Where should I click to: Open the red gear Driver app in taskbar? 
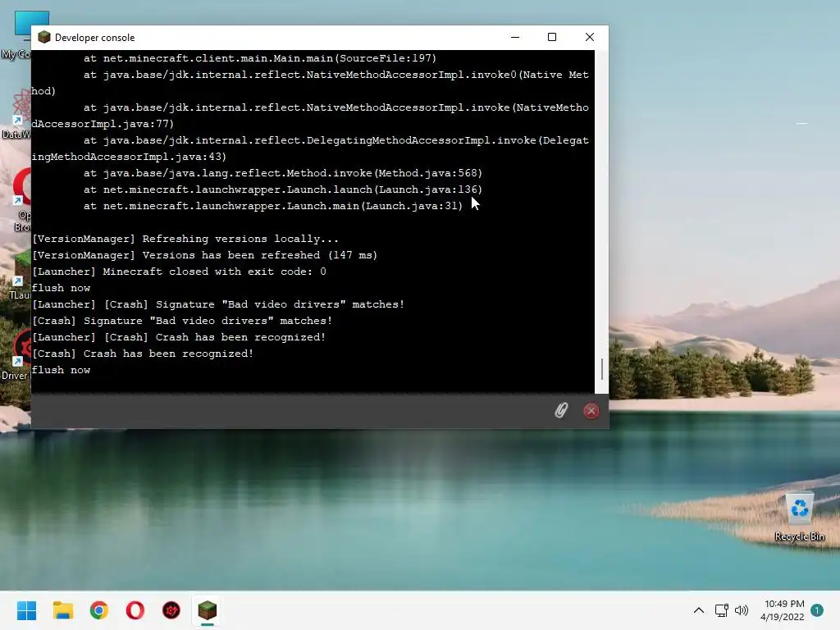click(171, 610)
